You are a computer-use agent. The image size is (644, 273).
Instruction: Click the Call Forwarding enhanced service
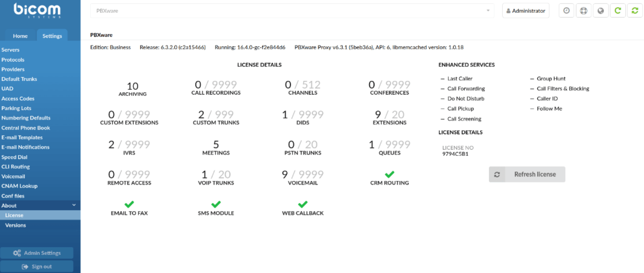coord(466,89)
